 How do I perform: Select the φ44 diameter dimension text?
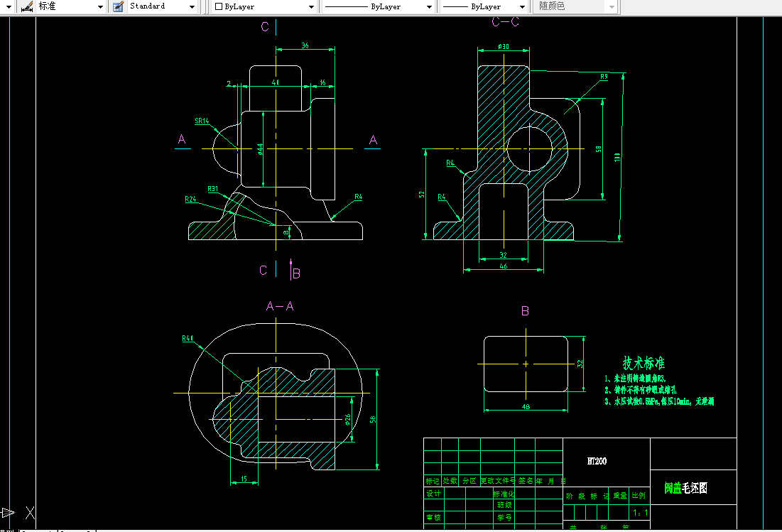click(x=261, y=149)
